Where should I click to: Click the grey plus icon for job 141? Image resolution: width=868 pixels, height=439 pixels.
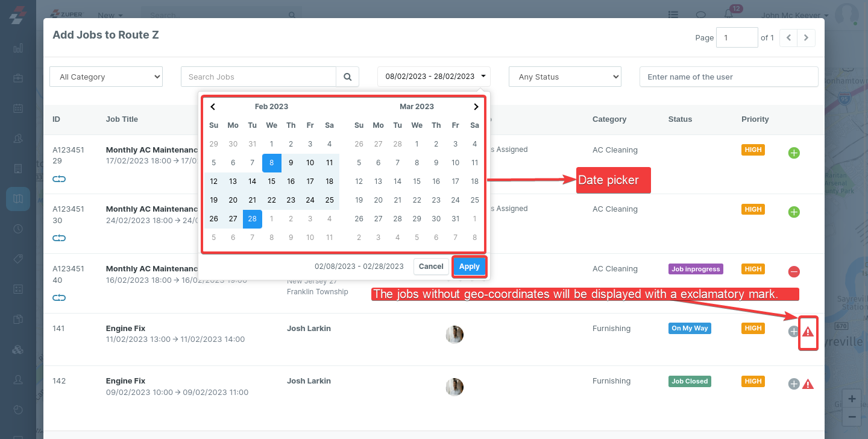coord(793,332)
